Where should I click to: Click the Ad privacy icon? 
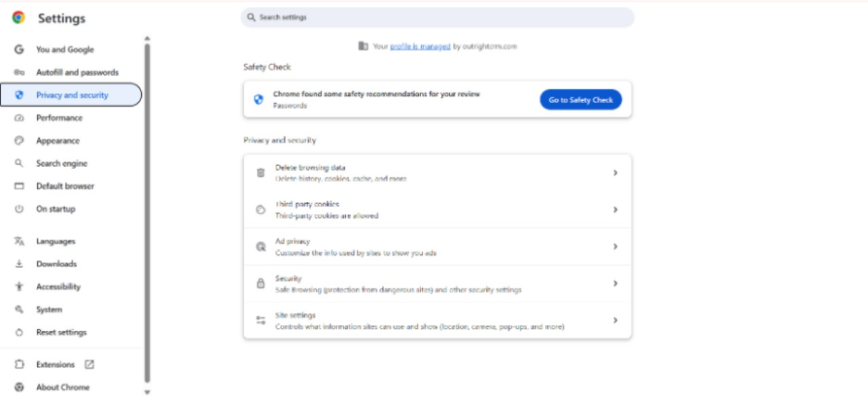point(261,247)
